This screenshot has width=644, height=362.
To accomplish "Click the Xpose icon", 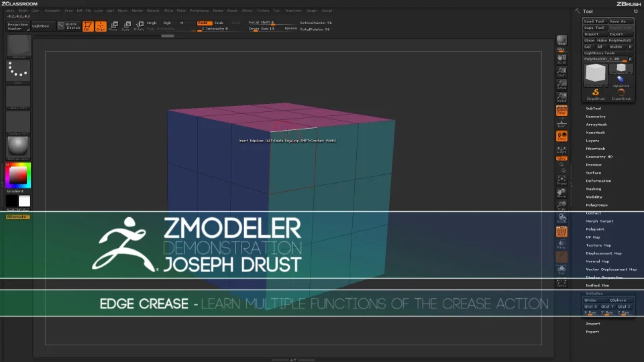I will pyautogui.click(x=561, y=283).
